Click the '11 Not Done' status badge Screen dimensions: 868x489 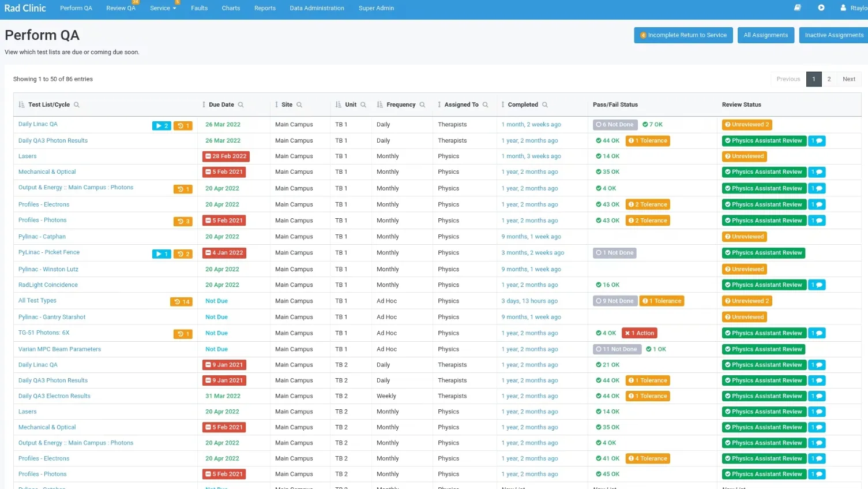[617, 349]
